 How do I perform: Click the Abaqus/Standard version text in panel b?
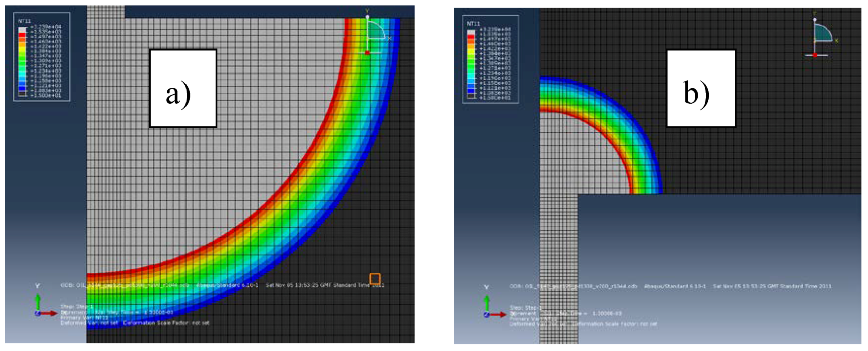[x=675, y=286]
